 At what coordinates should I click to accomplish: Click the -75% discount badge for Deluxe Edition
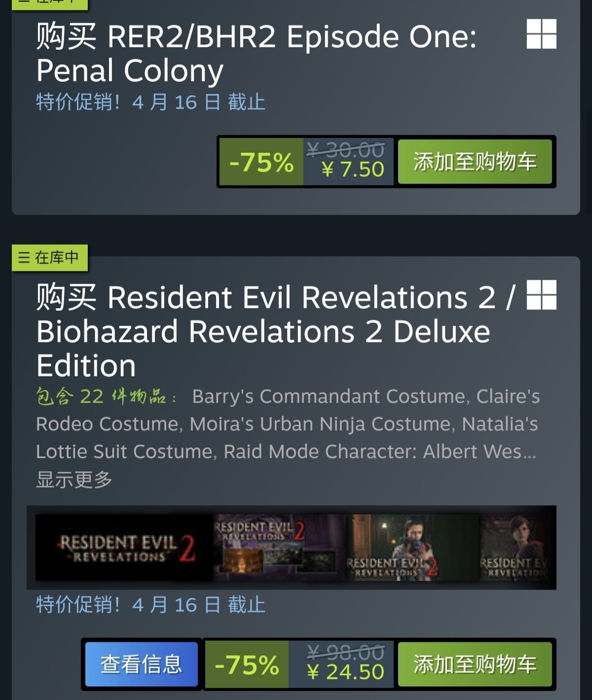click(247, 664)
